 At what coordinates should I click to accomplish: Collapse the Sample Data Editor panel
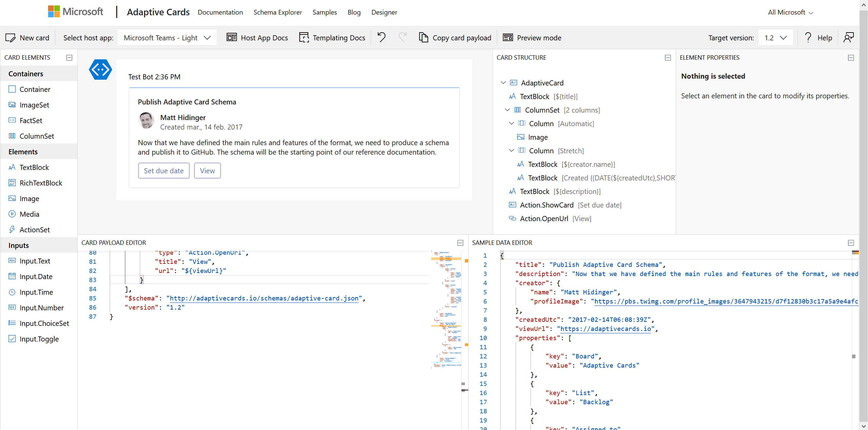pos(851,243)
